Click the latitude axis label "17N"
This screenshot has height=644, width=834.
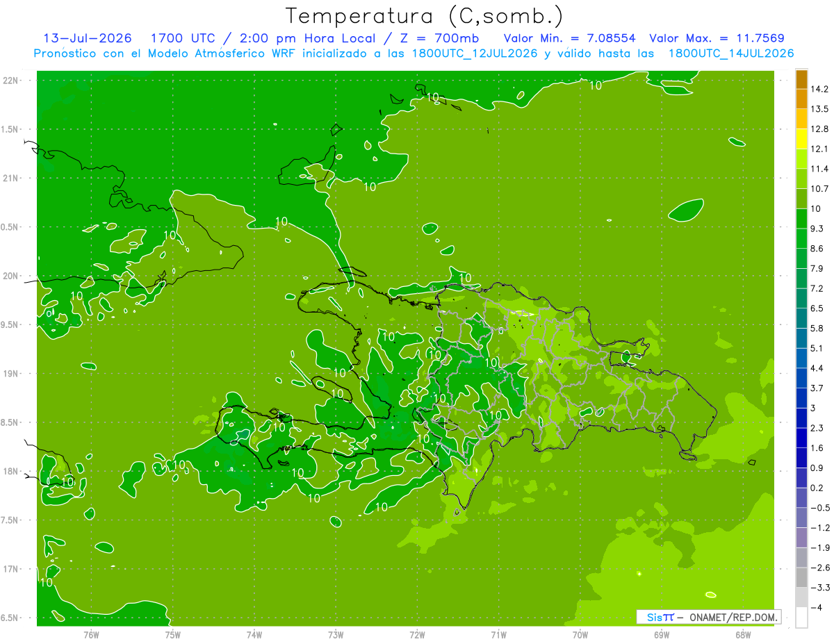tap(11, 570)
